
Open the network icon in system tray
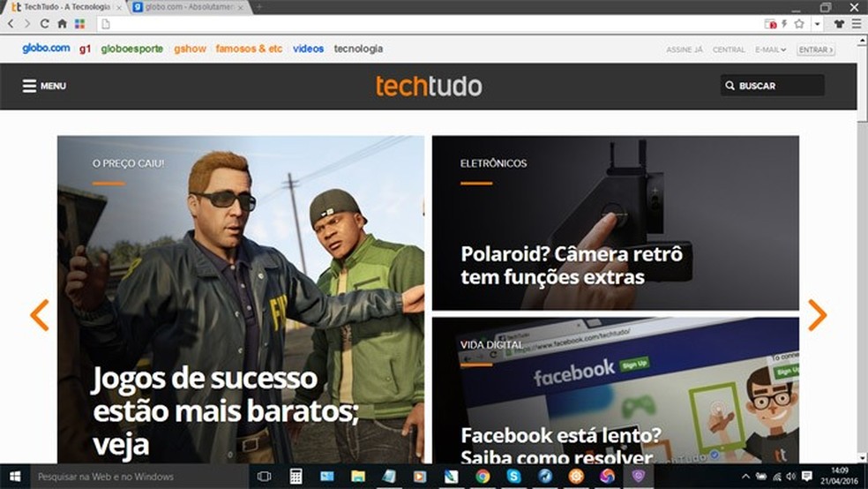(x=776, y=477)
